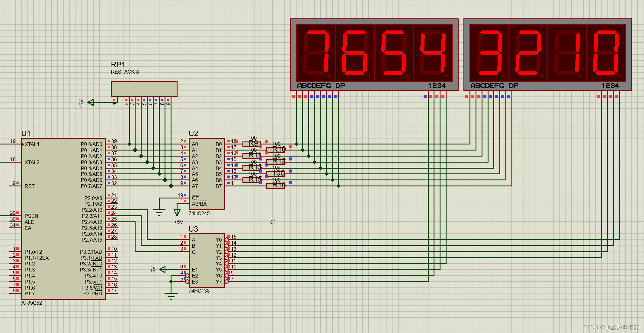Select the +5V terminal feeding U3 E1
The width and height of the screenshot is (644, 333).
point(162,269)
